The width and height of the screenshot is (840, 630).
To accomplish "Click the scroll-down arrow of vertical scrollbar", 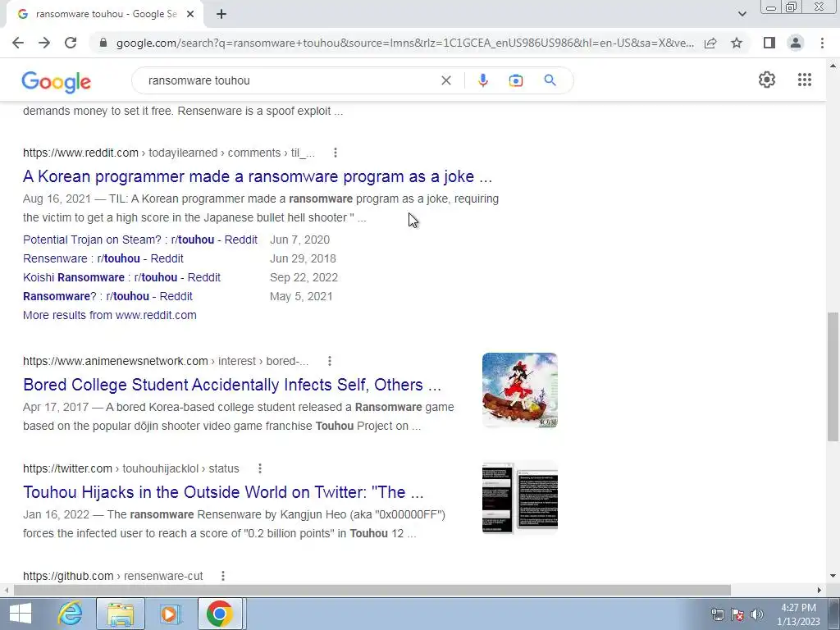I will (833, 576).
